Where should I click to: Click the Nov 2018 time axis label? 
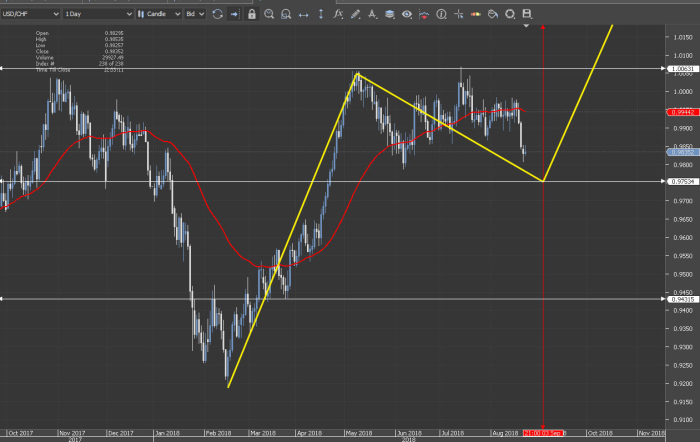point(652,433)
